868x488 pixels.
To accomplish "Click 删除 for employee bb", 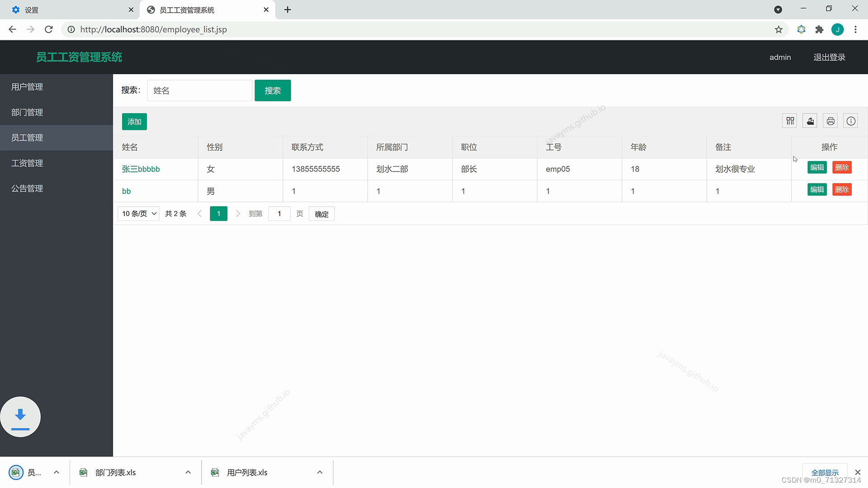I will click(x=842, y=189).
